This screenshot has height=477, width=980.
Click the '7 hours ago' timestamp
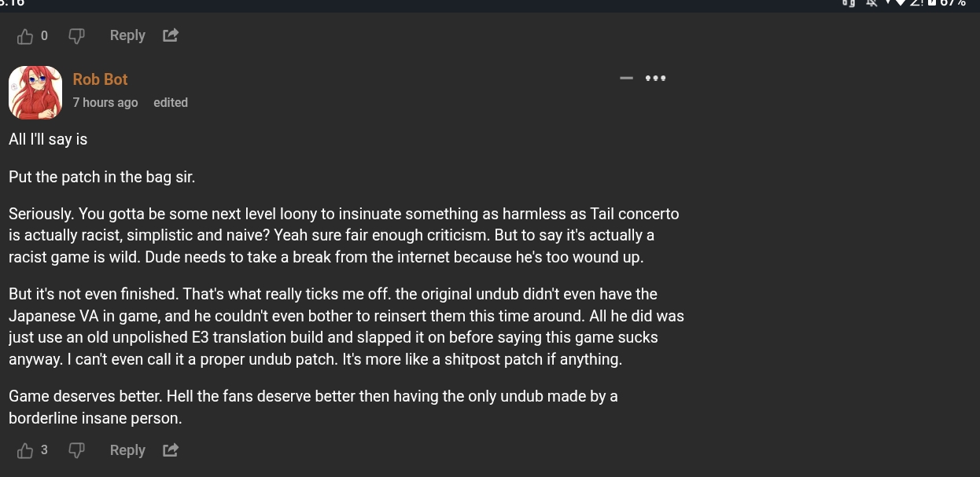tap(105, 103)
